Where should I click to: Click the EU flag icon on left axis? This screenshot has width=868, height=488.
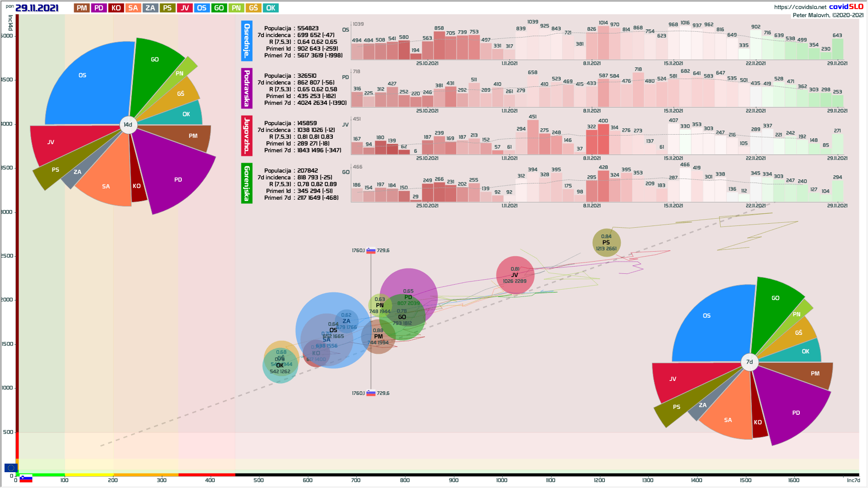point(10,468)
